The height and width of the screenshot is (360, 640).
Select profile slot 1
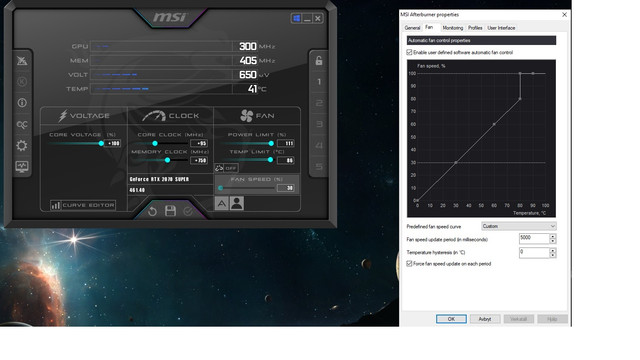tap(319, 82)
